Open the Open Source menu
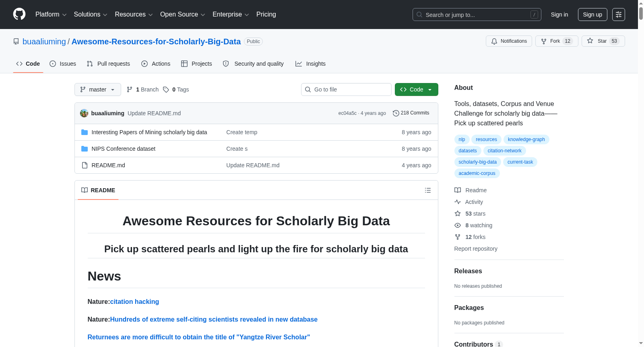The height and width of the screenshot is (347, 644). point(183,15)
